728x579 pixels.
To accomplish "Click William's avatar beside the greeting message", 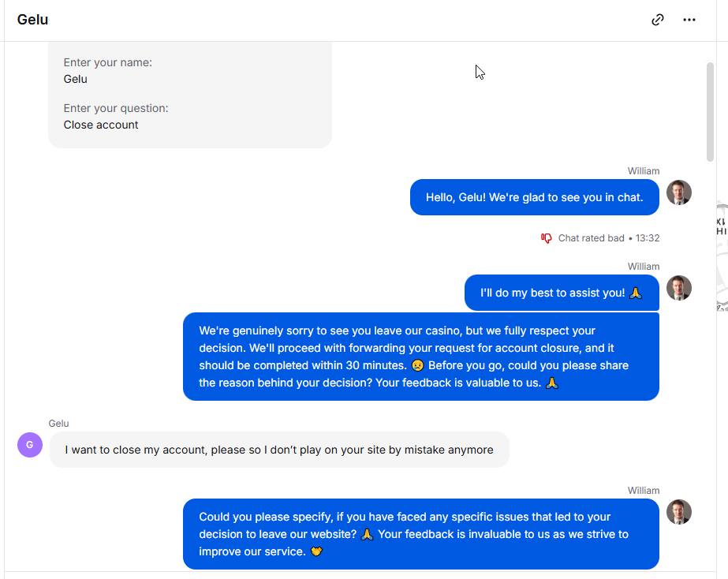I will point(679,192).
